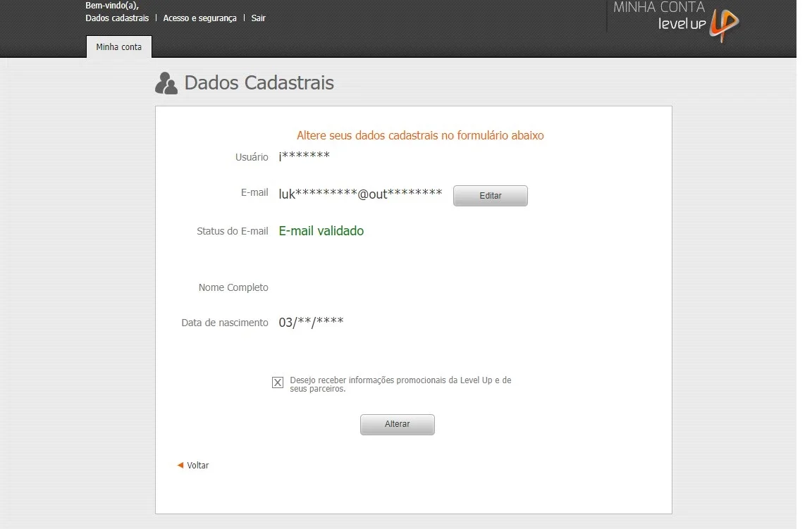Toggle the promotional information checkbox
Screen dimensions: 812x529
point(278,382)
